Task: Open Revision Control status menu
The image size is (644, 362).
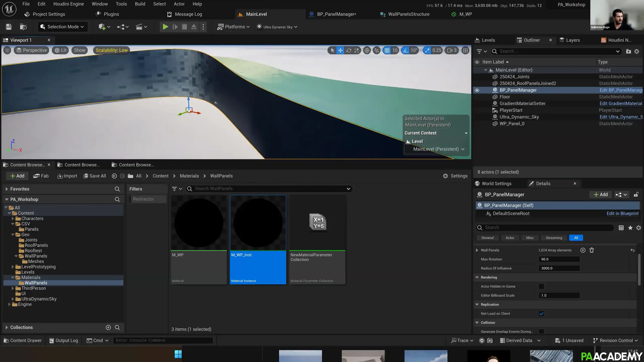Action: coord(615,340)
